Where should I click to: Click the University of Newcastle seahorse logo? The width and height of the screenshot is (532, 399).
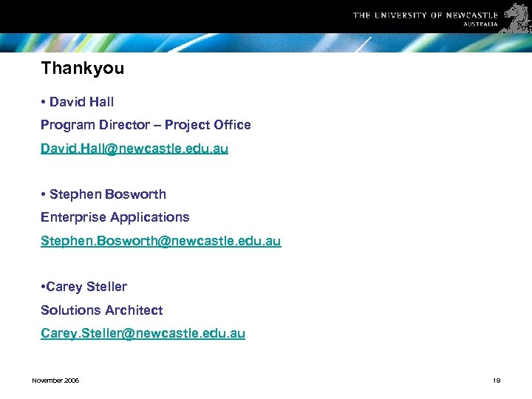click(516, 18)
